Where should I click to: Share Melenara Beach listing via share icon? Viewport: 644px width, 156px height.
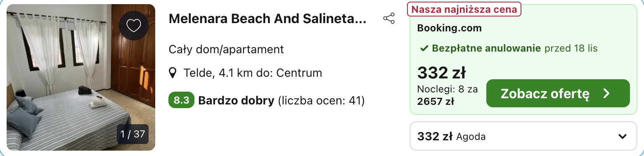pyautogui.click(x=389, y=19)
